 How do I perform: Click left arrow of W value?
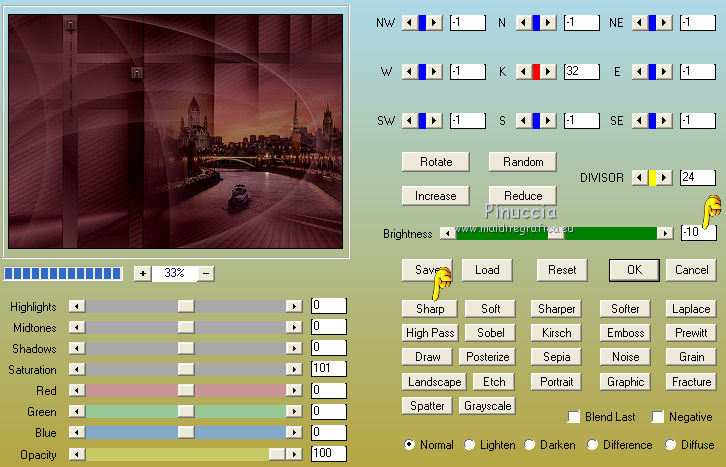409,72
